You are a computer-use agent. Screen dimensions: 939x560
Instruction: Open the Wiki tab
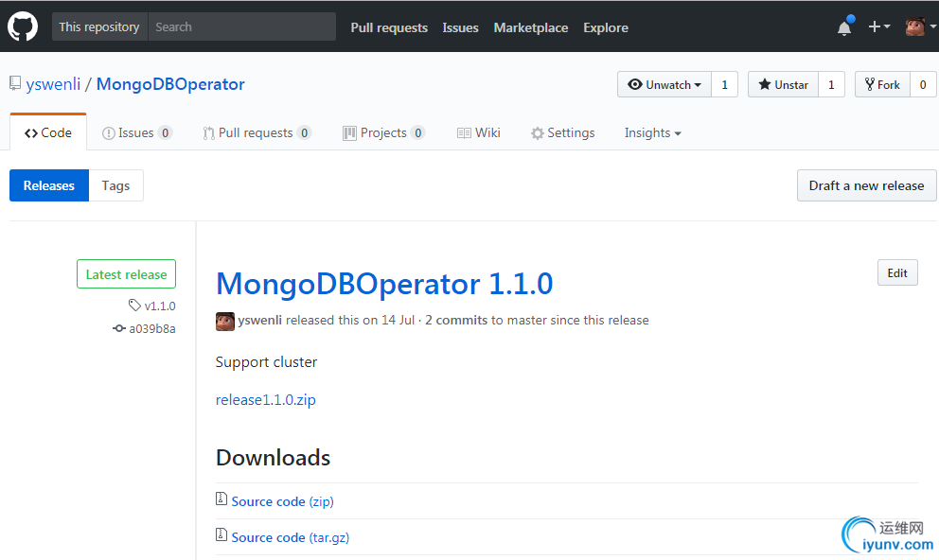[x=478, y=132]
